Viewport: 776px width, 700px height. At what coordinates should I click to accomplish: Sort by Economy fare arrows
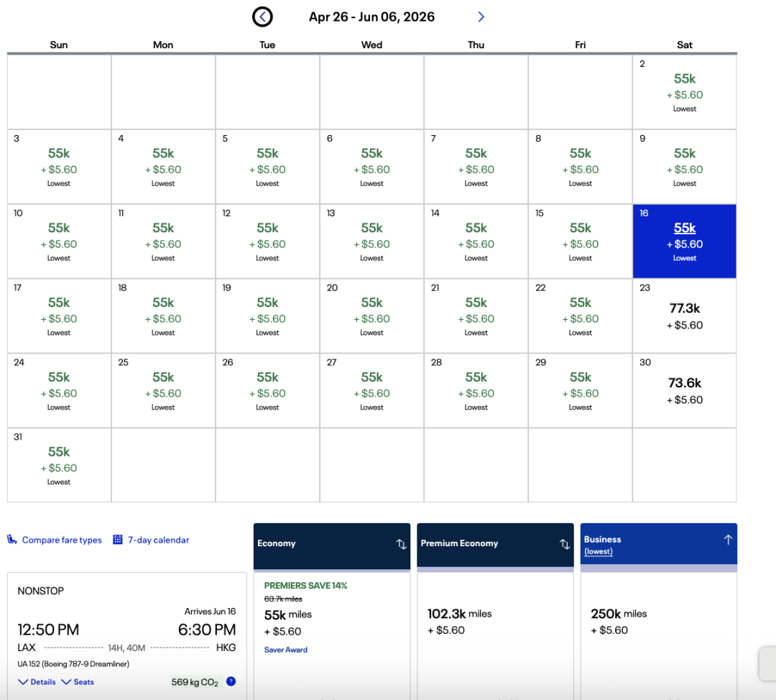[401, 544]
